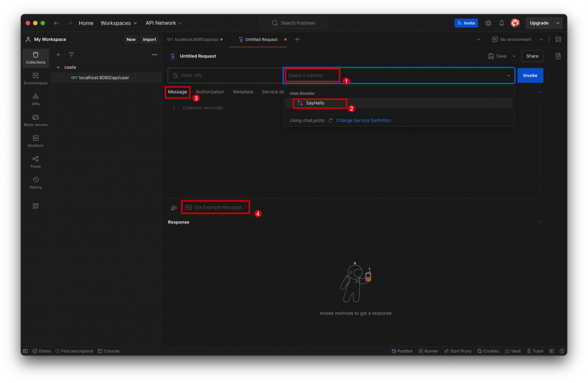Click the New button
This screenshot has width=588, height=383.
click(131, 40)
